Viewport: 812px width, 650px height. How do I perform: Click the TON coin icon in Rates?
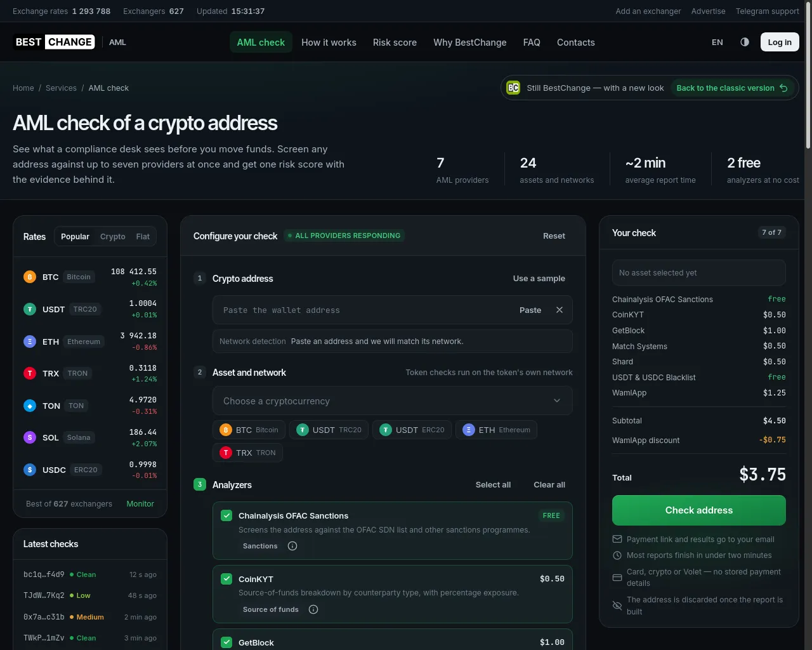click(x=30, y=406)
